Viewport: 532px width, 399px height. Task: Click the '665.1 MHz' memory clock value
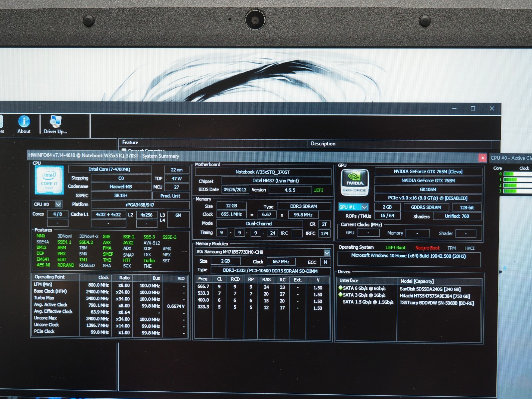tap(231, 214)
